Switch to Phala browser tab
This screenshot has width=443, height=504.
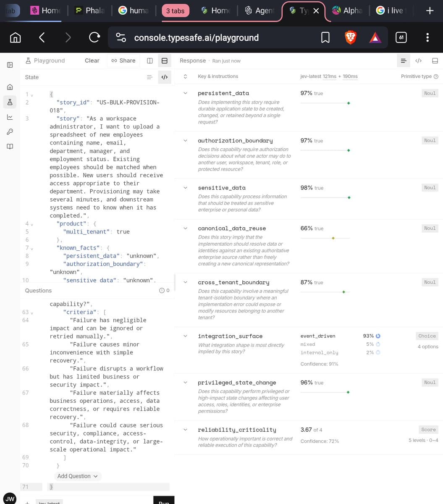coord(90,10)
